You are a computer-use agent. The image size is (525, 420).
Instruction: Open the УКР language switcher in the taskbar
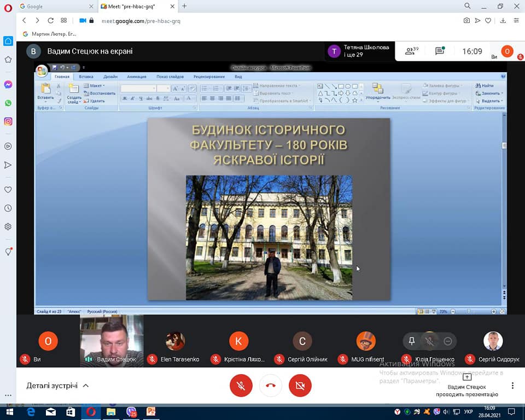[x=469, y=411]
